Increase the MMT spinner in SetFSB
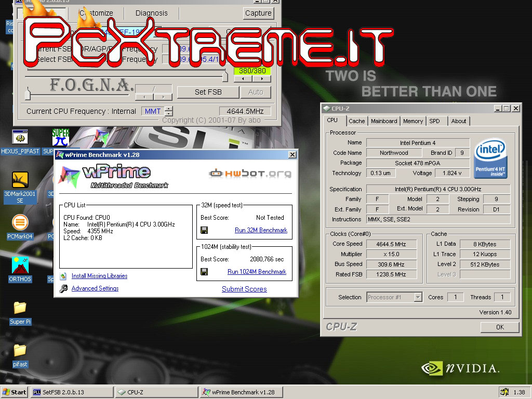 pyautogui.click(x=169, y=109)
